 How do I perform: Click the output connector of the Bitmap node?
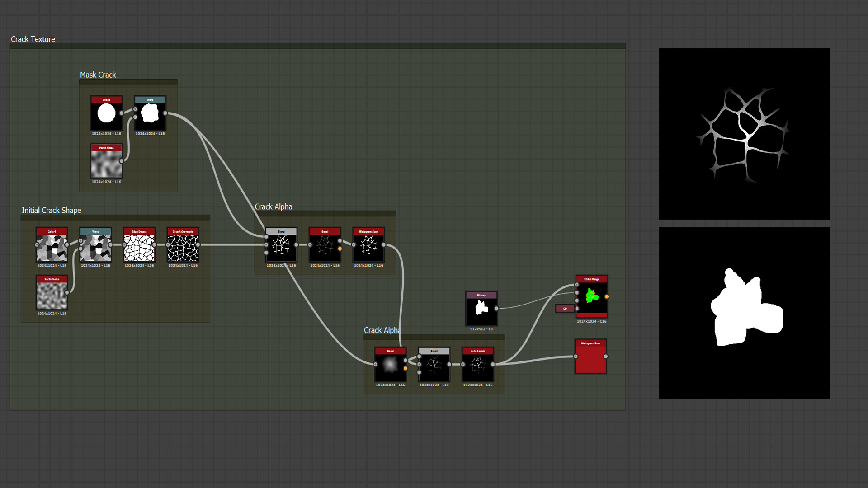tap(496, 309)
